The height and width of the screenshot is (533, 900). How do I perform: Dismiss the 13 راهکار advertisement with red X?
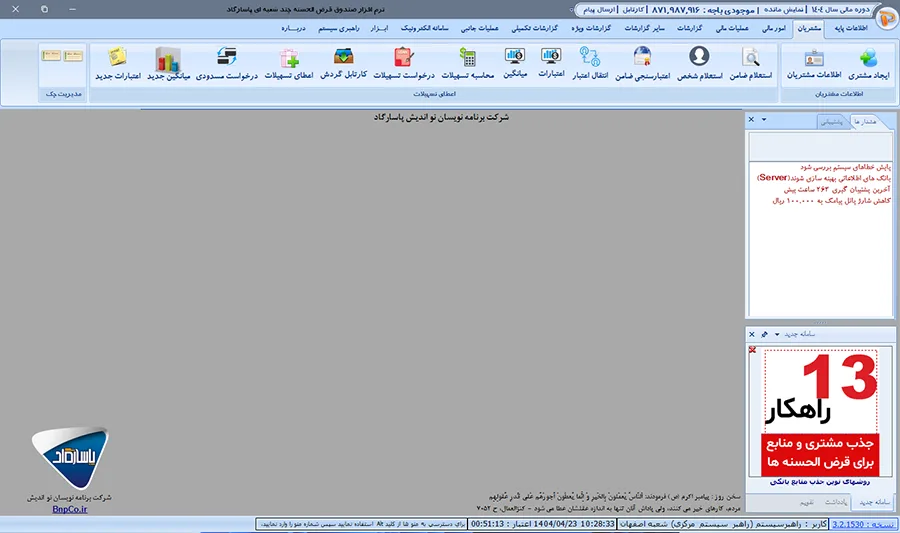pos(752,349)
